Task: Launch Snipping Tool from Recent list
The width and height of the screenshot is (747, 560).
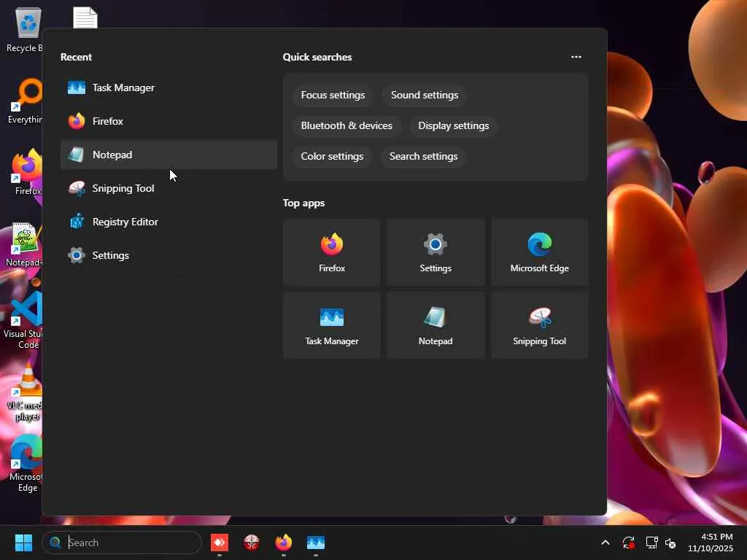Action: pyautogui.click(x=169, y=188)
